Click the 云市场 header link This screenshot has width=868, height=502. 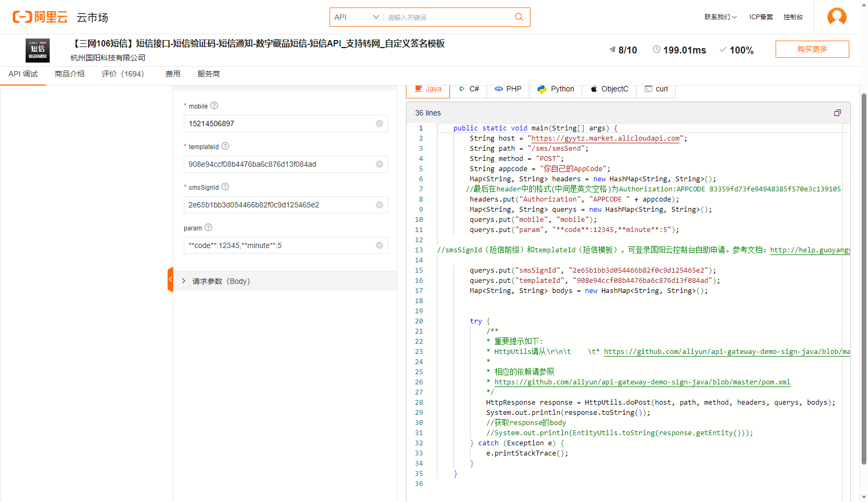(x=92, y=18)
